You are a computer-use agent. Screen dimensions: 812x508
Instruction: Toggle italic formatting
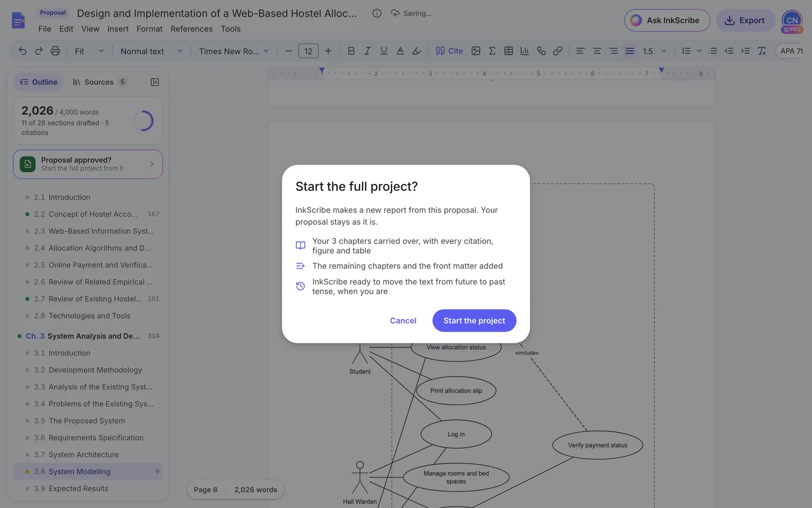click(x=367, y=51)
